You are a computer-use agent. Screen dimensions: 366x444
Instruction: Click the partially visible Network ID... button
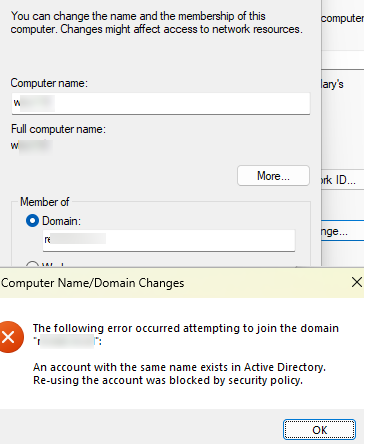[343, 180]
